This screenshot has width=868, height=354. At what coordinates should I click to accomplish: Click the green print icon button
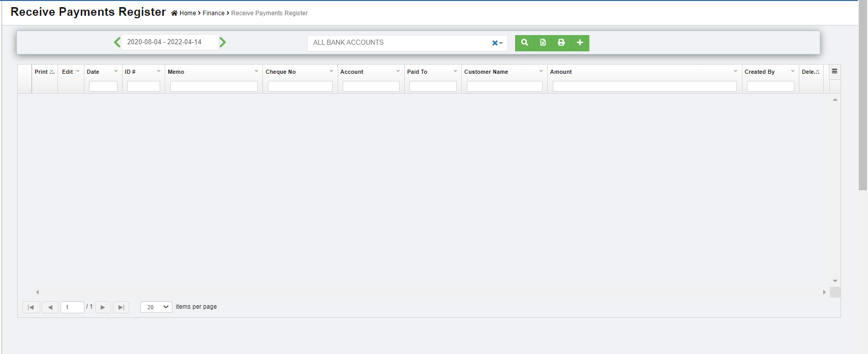coord(561,43)
